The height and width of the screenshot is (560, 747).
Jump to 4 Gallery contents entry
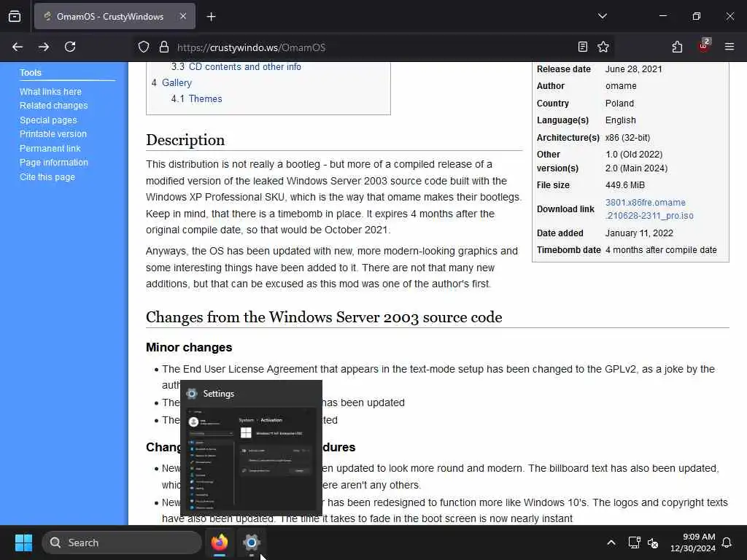[171, 83]
